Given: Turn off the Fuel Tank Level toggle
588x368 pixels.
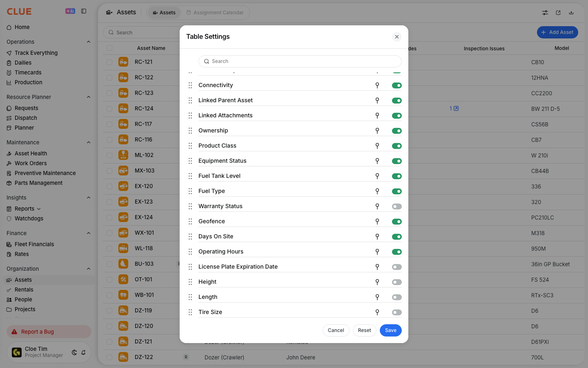Looking at the screenshot, I should pyautogui.click(x=397, y=176).
